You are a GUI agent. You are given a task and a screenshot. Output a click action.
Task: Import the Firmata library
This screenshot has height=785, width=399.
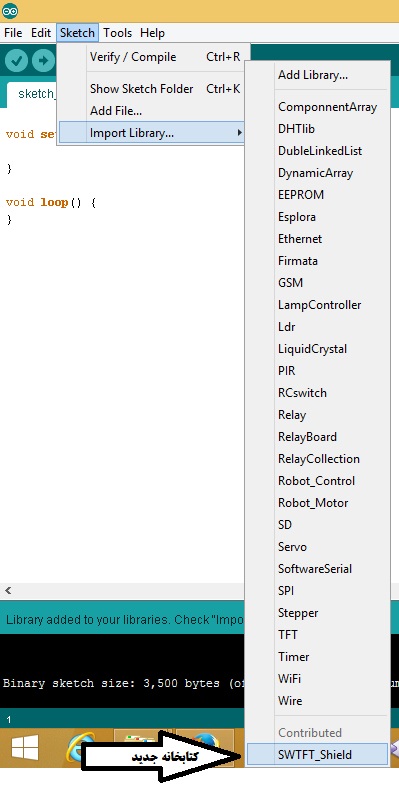tap(317, 261)
